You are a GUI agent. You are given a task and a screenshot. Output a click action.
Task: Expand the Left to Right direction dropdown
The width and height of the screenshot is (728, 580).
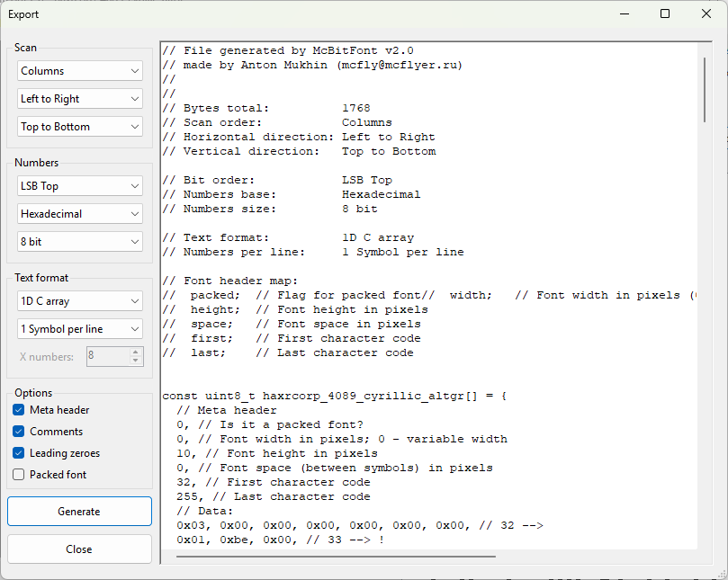click(80, 99)
